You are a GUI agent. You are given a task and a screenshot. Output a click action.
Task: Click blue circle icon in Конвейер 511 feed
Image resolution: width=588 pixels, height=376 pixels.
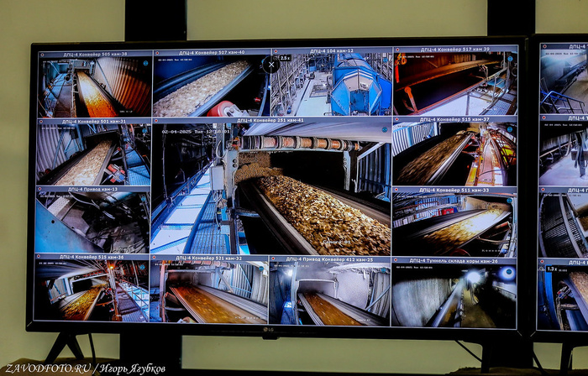tap(509, 201)
